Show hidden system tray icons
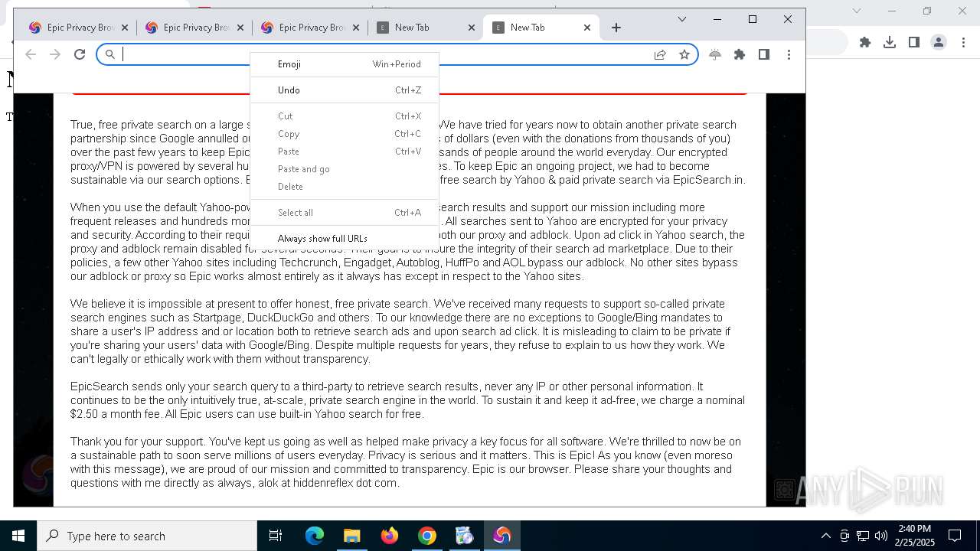Image resolution: width=980 pixels, height=551 pixels. coord(825,536)
